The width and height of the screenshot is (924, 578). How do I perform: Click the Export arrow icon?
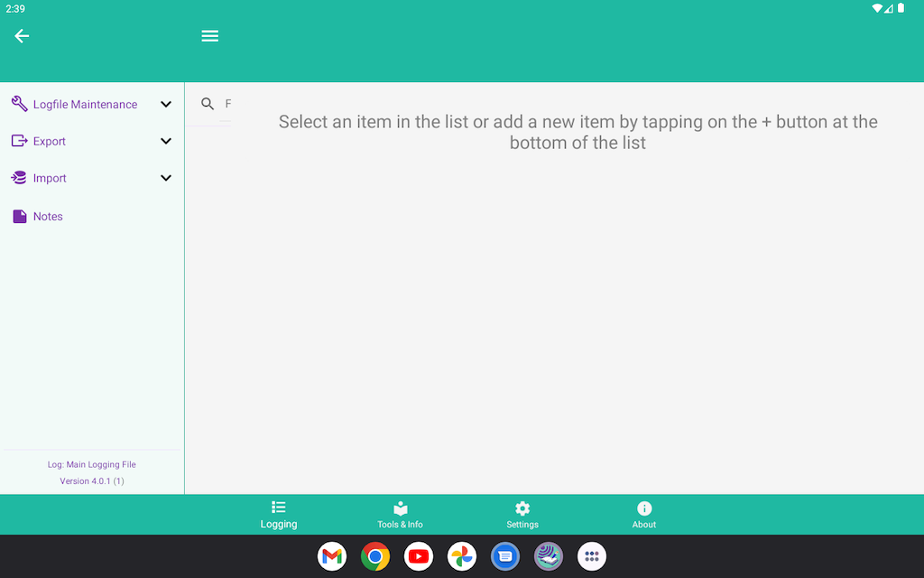point(19,141)
